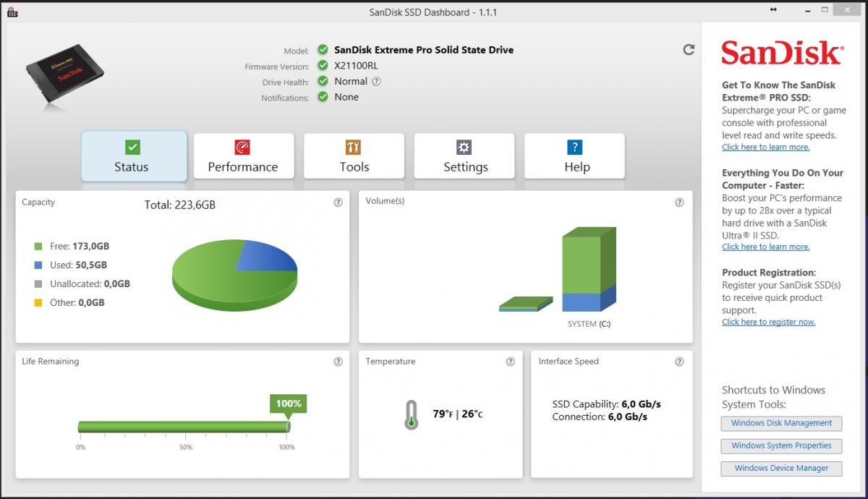Screen dimensions: 868x499
Task: Click the '79°F | 26°C' temperature reading
Action: (458, 414)
